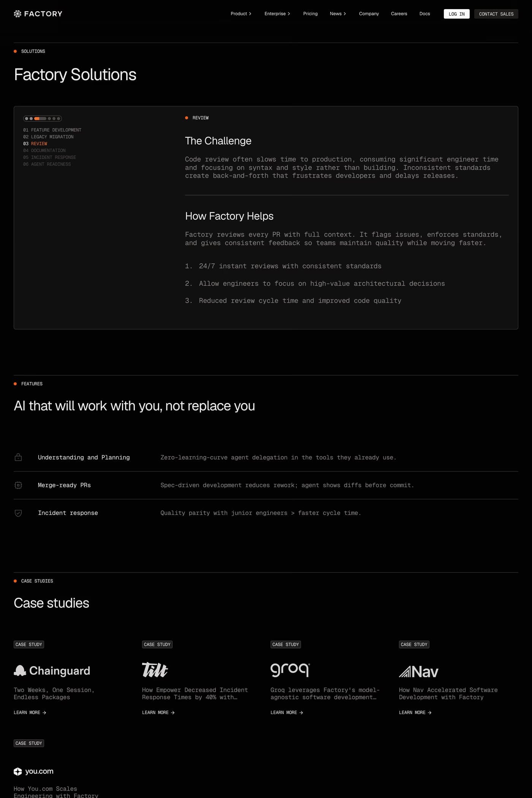Click 'The Challenge' heading
The width and height of the screenshot is (532, 798).
tap(218, 141)
